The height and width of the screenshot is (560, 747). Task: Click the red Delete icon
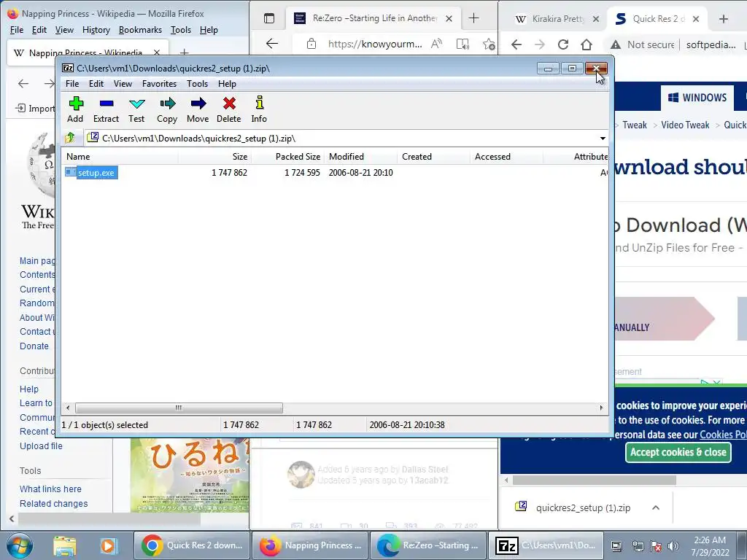[228, 109]
